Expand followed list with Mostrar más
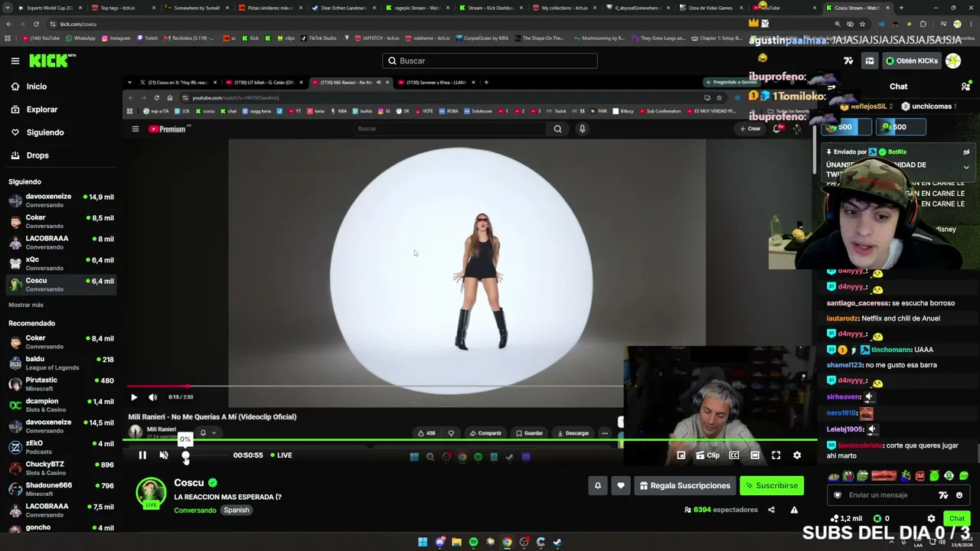 [x=26, y=305]
